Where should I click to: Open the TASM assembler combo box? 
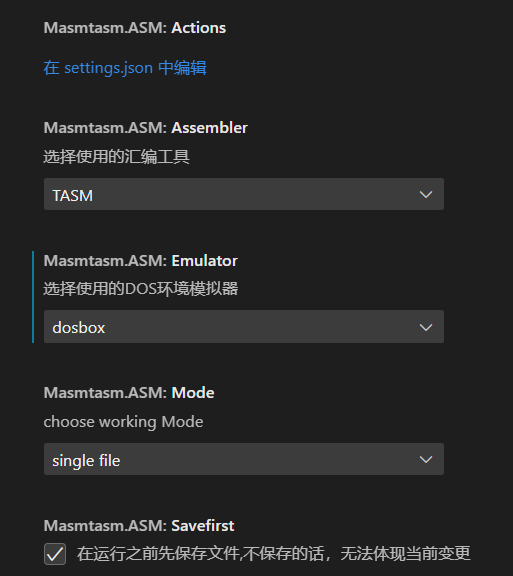(x=244, y=194)
